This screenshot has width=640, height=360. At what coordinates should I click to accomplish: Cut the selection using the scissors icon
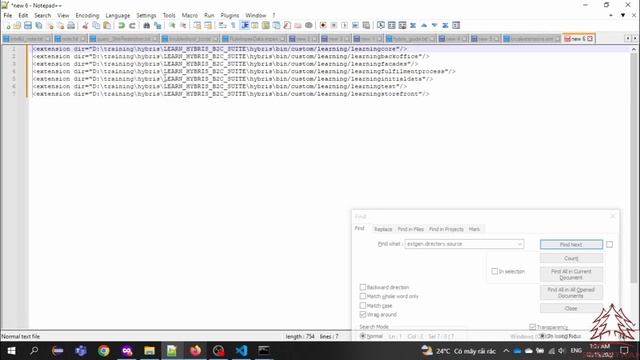85,26
